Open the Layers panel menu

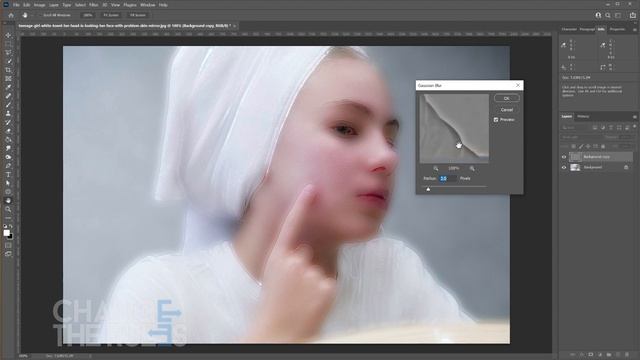(634, 117)
